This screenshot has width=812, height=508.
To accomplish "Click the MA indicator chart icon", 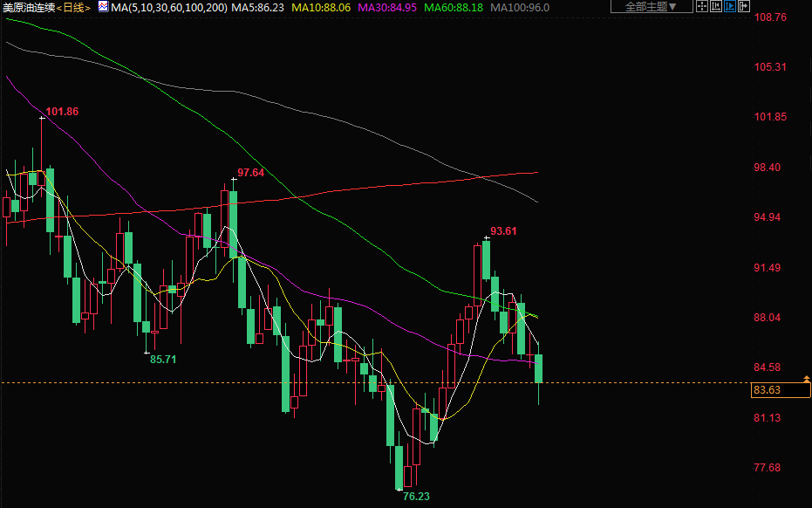I will click(103, 7).
